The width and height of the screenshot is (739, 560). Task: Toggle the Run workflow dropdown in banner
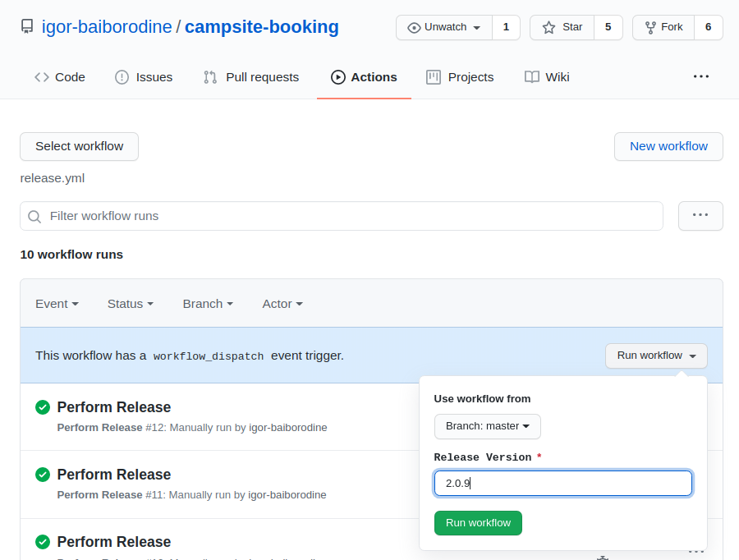(x=656, y=356)
